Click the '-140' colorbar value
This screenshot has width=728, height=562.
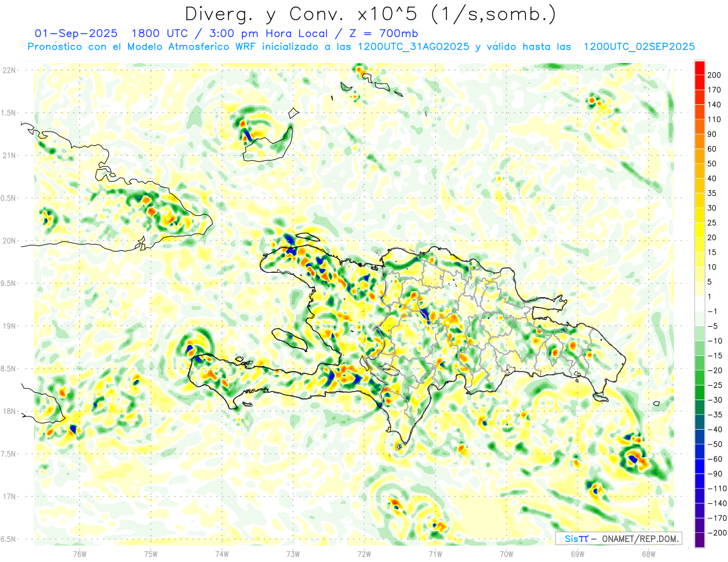point(716,503)
